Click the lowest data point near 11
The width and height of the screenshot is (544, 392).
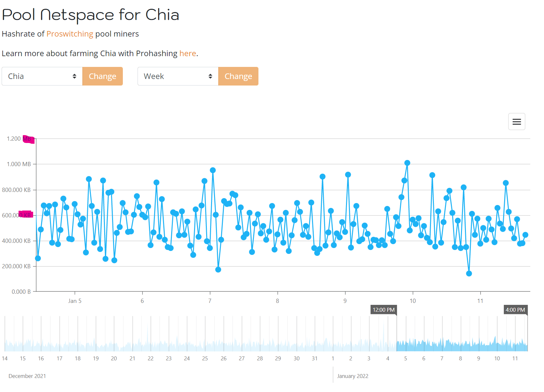tap(469, 274)
